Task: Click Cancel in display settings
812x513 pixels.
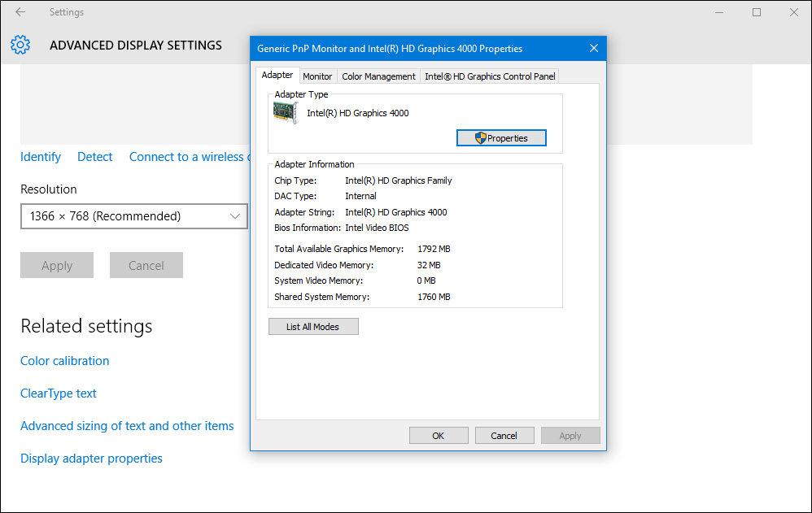Action: pos(146,265)
